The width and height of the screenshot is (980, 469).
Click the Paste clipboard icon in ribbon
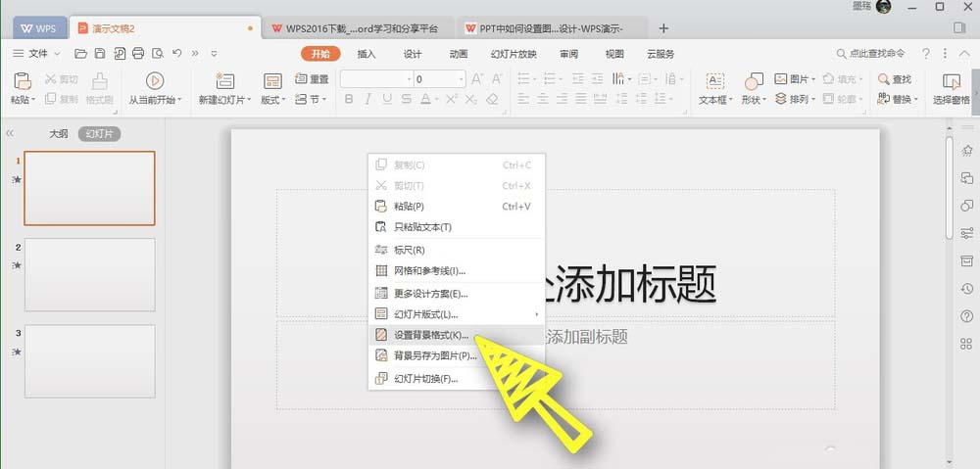coord(22,81)
